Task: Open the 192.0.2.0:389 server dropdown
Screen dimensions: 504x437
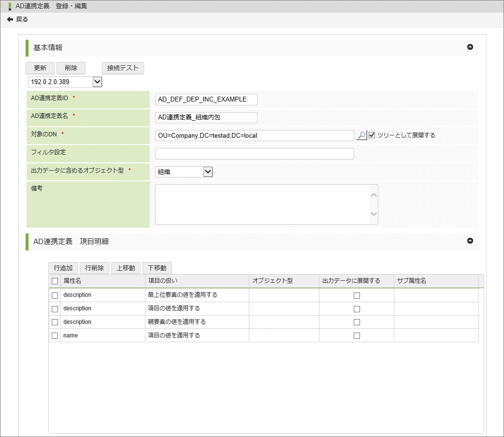Action: click(x=97, y=82)
